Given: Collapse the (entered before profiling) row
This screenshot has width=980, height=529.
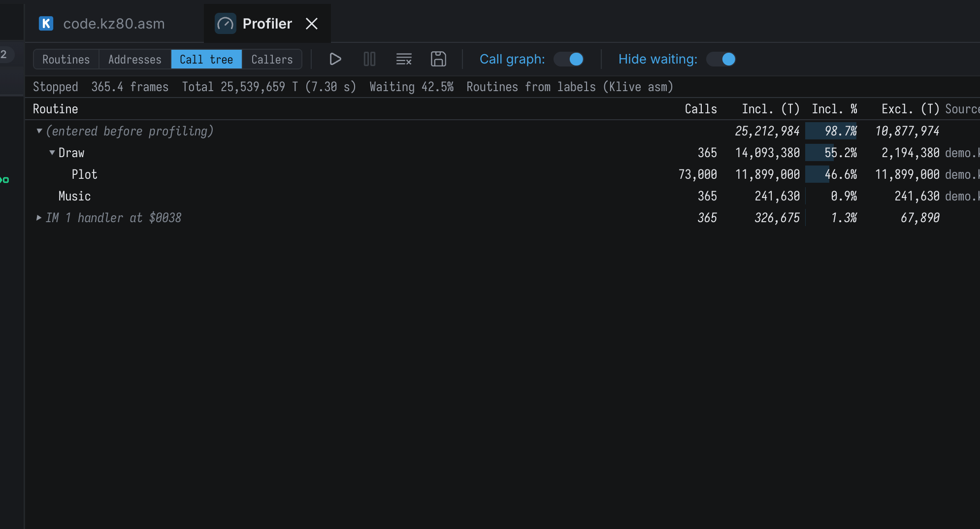Looking at the screenshot, I should [x=39, y=131].
